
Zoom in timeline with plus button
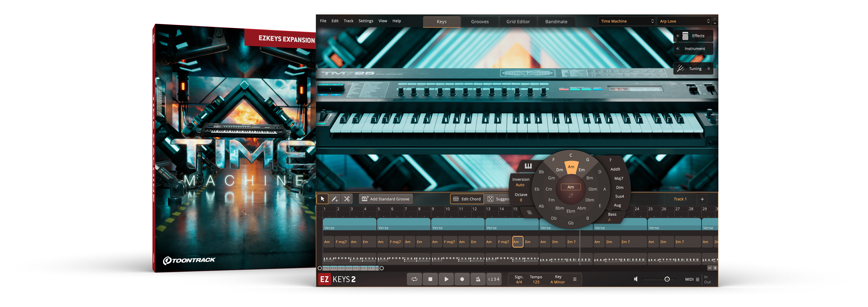pyautogui.click(x=715, y=268)
